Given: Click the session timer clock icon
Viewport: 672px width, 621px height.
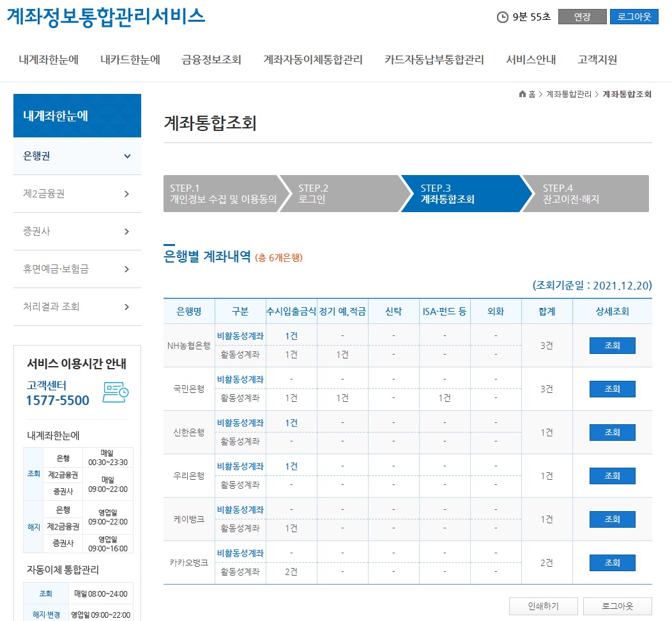Looking at the screenshot, I should click(x=502, y=17).
